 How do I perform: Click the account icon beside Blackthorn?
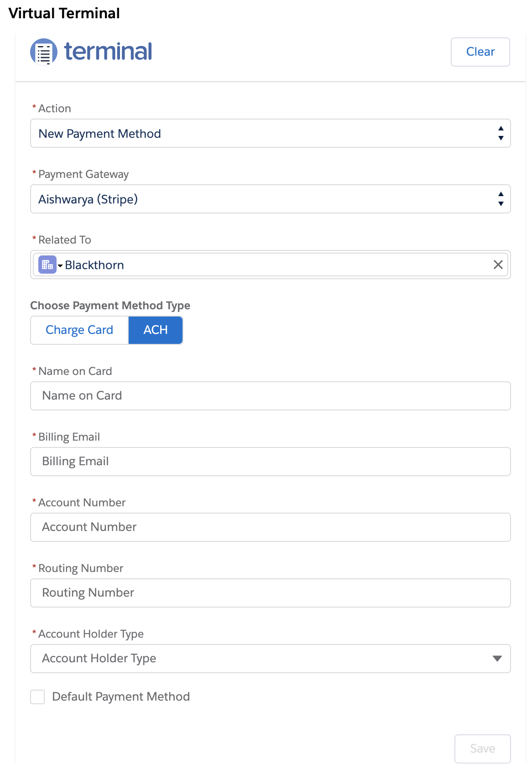click(47, 265)
